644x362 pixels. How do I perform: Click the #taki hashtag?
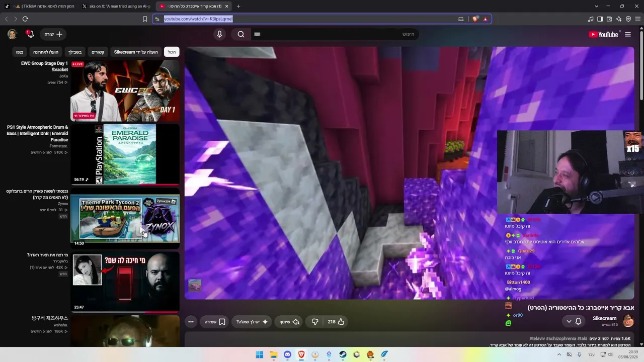point(582,339)
